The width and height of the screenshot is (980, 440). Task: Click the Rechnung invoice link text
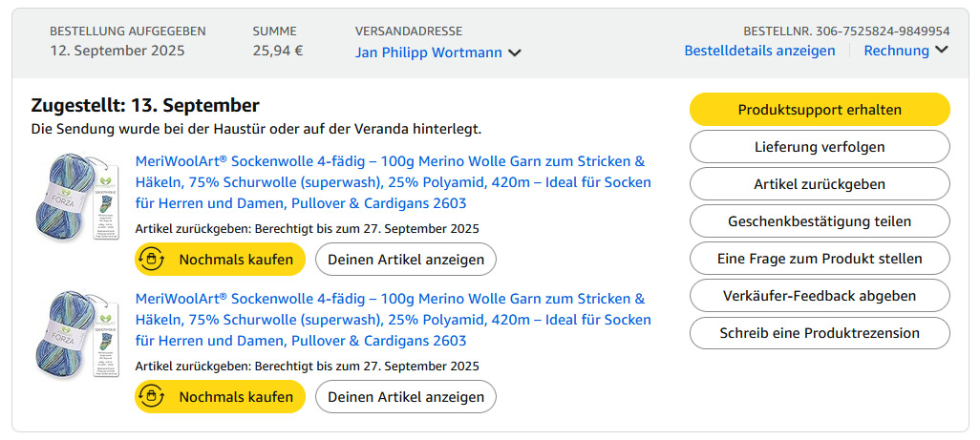point(896,51)
